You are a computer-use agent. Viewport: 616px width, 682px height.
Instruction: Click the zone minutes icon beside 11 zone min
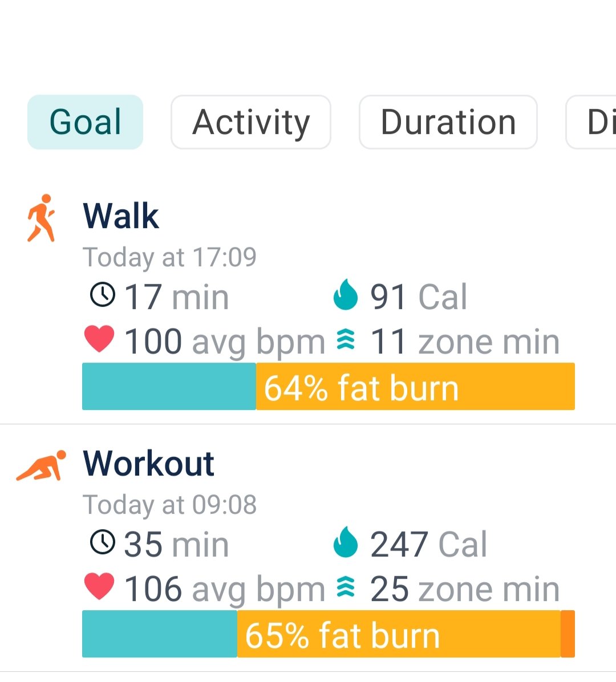point(345,340)
